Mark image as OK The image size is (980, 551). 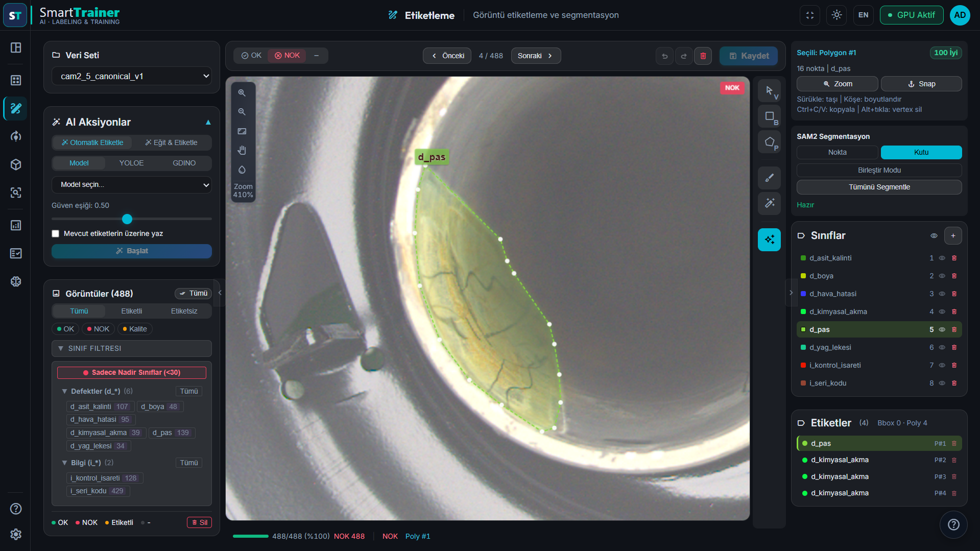[x=251, y=56]
